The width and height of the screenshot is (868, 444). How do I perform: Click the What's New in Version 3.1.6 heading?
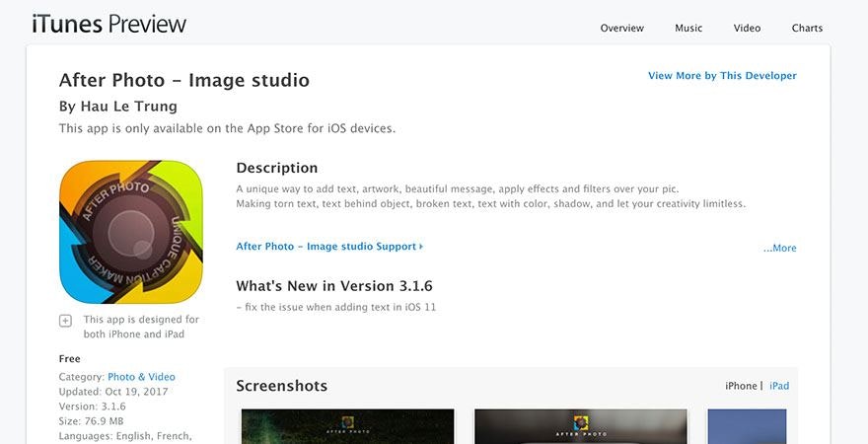[x=334, y=286]
